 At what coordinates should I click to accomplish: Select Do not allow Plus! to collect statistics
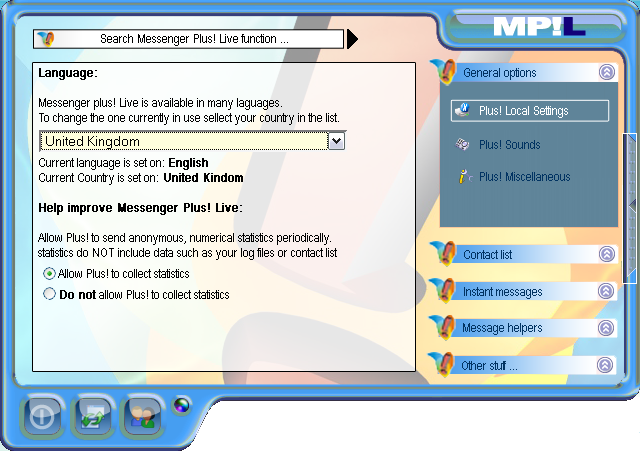(49, 295)
